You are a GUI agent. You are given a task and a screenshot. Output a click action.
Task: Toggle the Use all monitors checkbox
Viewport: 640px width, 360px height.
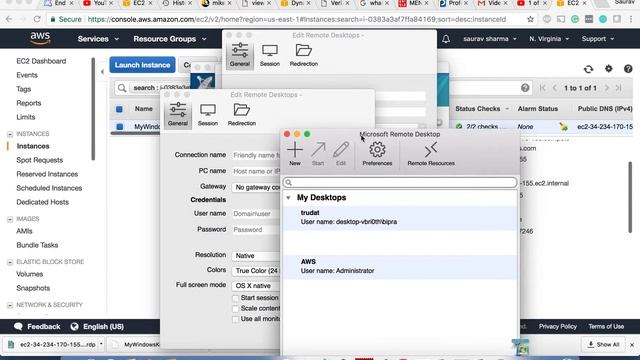(236, 319)
